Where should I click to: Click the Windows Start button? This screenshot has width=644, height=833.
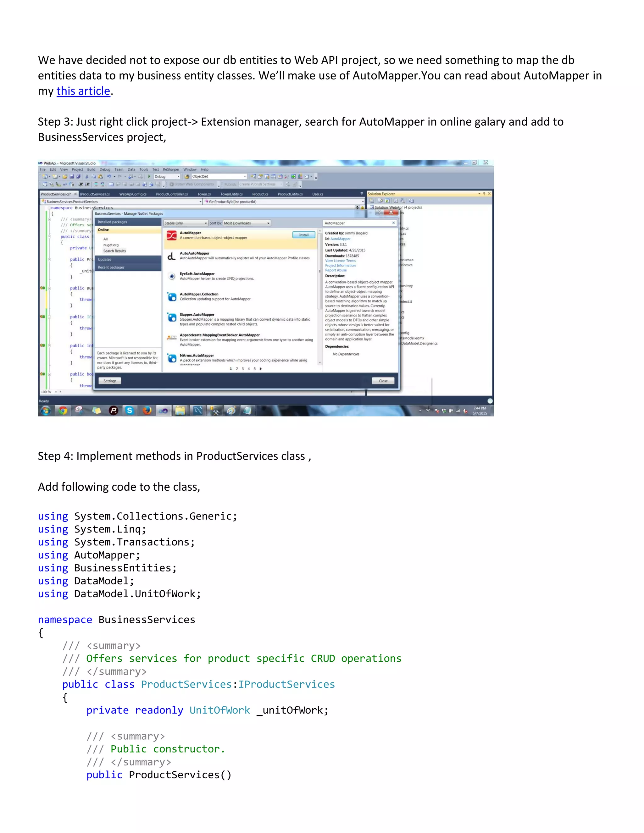(45, 411)
